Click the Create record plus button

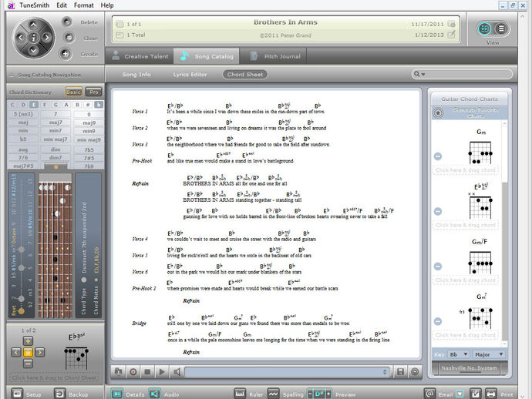[x=65, y=53]
